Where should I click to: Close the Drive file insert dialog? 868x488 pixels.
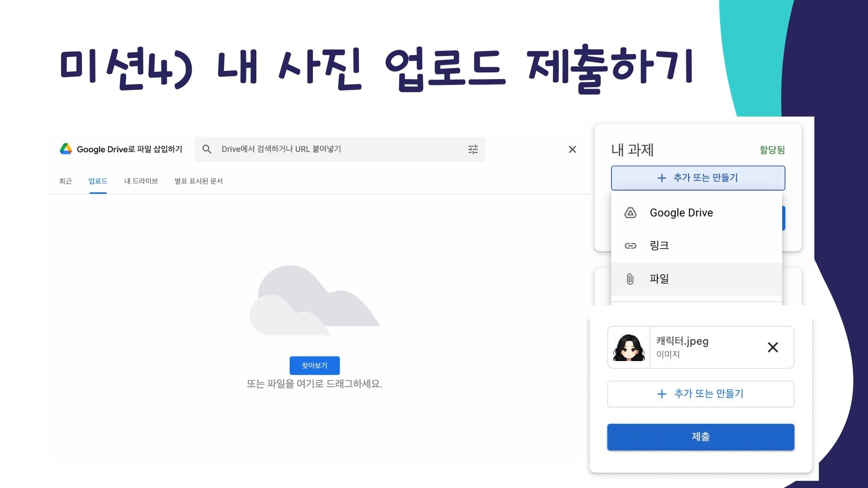[x=572, y=149]
